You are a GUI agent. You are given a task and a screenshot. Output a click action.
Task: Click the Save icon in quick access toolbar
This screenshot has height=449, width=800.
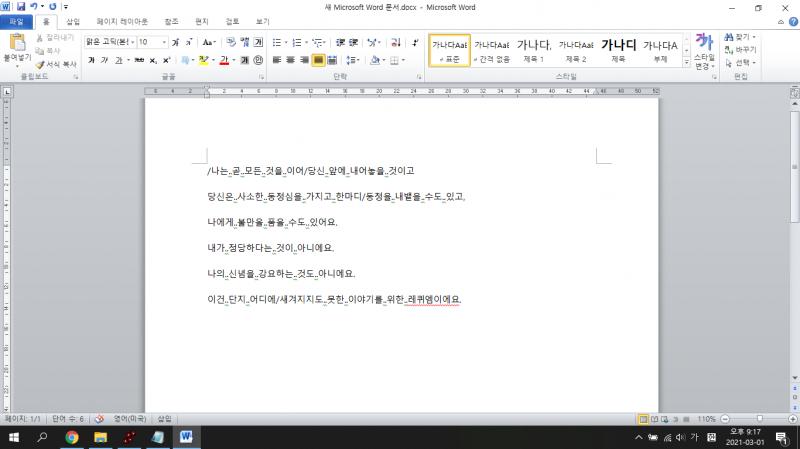click(21, 7)
